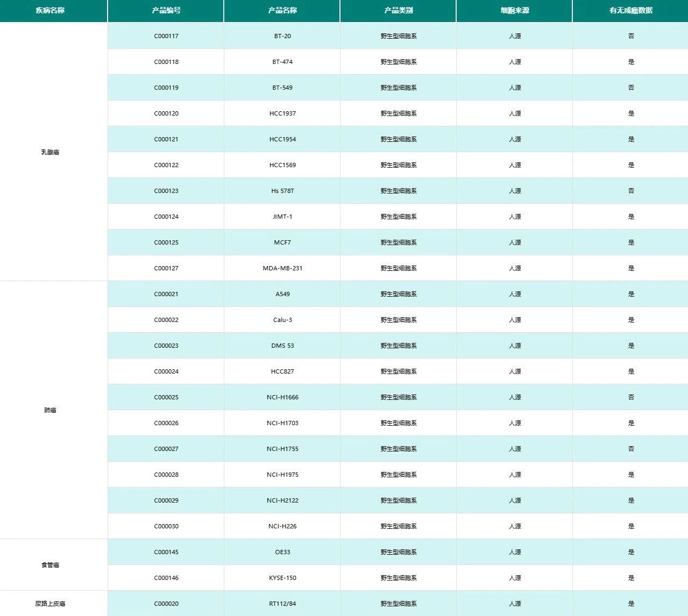
Task: Click the NCI-H1975 product name
Action: (x=282, y=475)
